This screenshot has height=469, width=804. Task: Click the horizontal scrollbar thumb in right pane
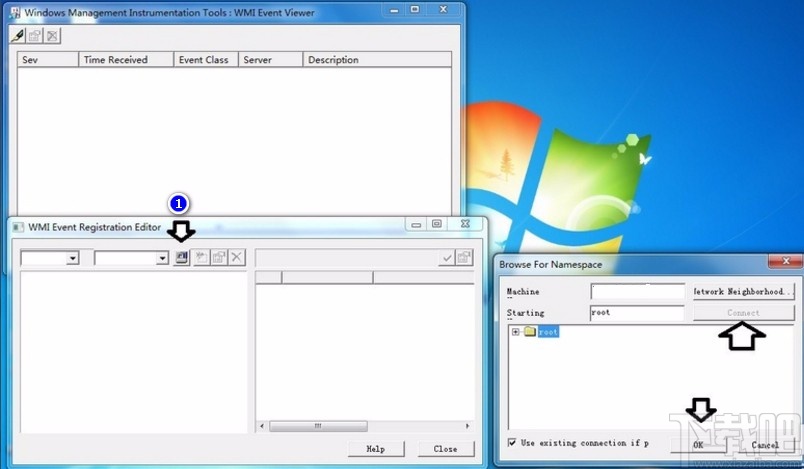click(x=318, y=426)
